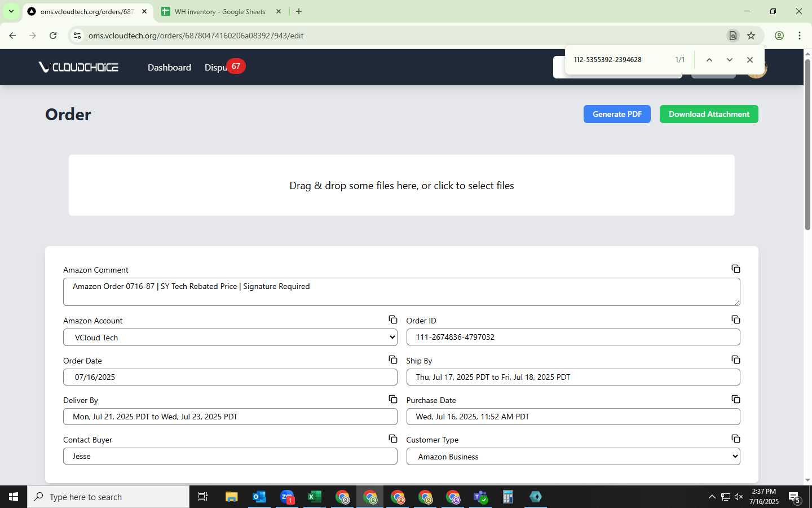Screen dimensions: 812x508
Task: Copy the Amazon Comment field value
Action: pos(736,269)
